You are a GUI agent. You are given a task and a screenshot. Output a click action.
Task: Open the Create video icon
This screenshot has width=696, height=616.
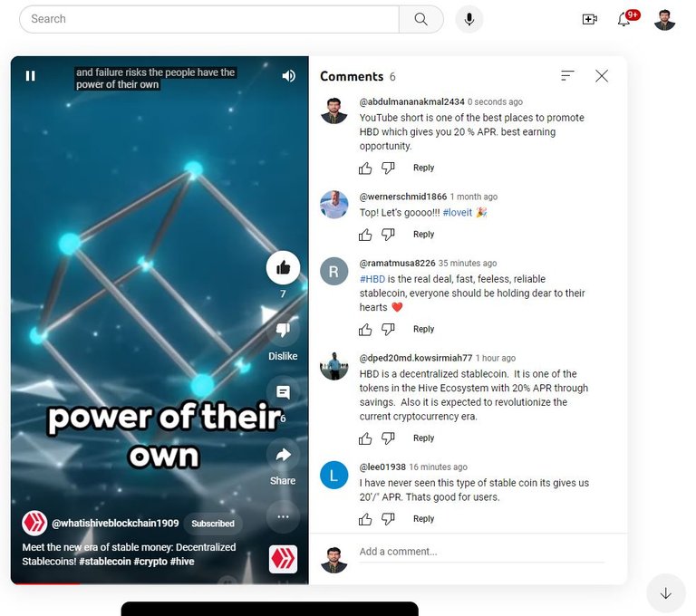pos(589,19)
